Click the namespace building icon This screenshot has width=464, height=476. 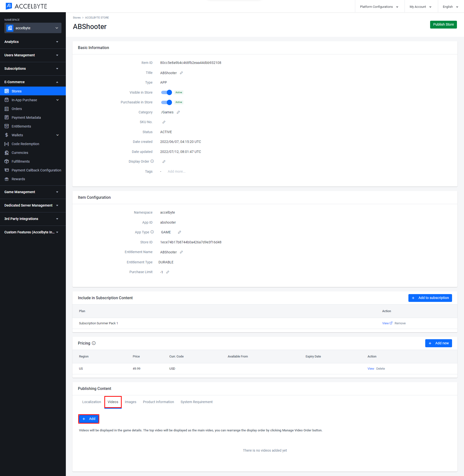10,28
